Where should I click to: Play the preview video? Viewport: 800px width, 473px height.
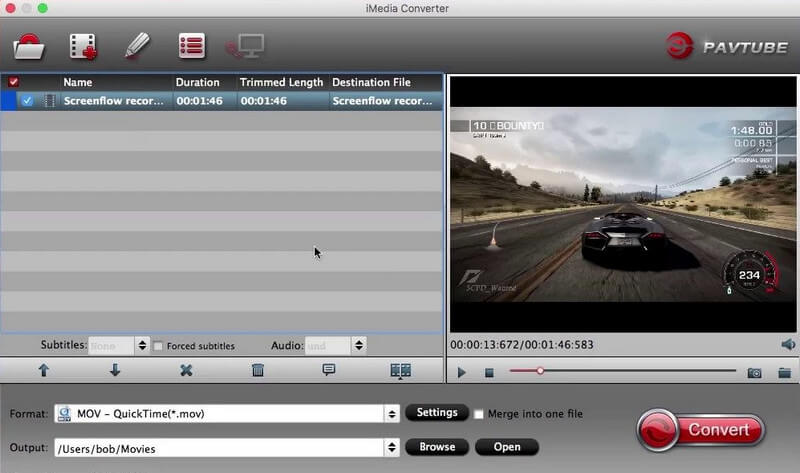click(462, 372)
